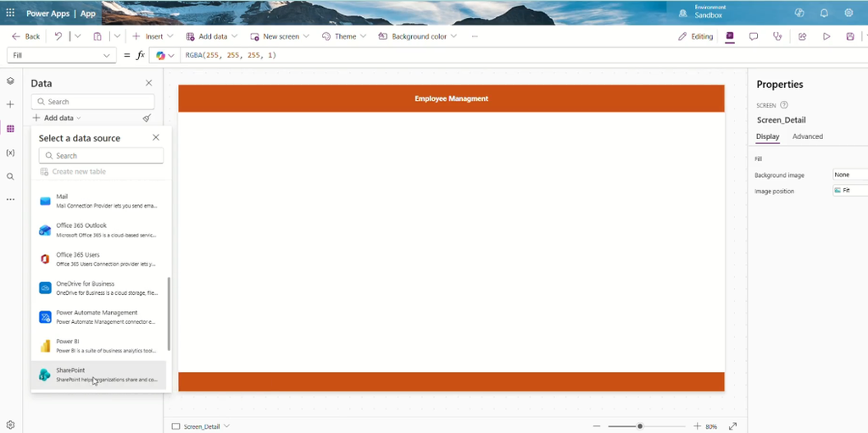Open the Copilot formula dropdown
This screenshot has width=868, height=433.
click(x=165, y=55)
